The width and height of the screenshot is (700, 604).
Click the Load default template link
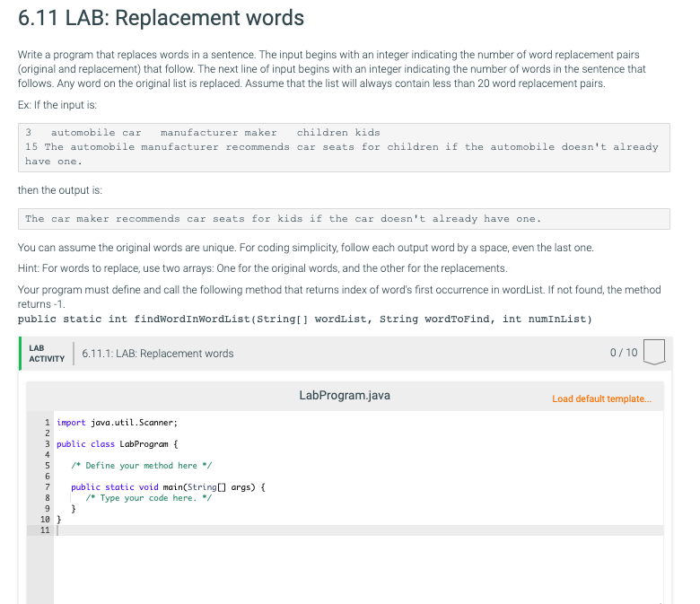[601, 398]
